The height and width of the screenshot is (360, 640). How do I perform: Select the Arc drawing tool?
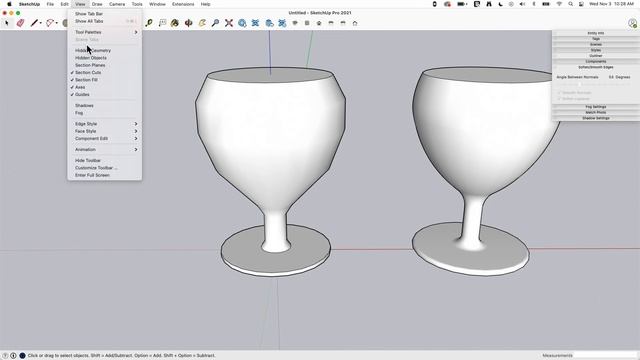click(50, 23)
